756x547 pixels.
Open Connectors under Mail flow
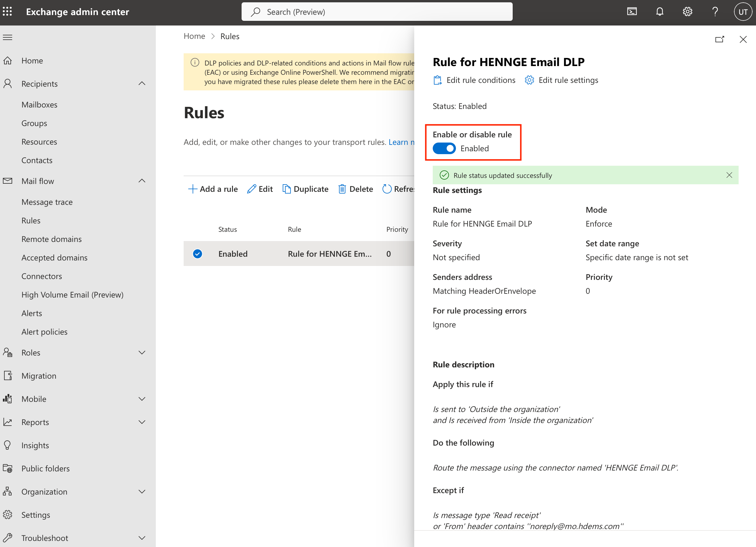(42, 276)
